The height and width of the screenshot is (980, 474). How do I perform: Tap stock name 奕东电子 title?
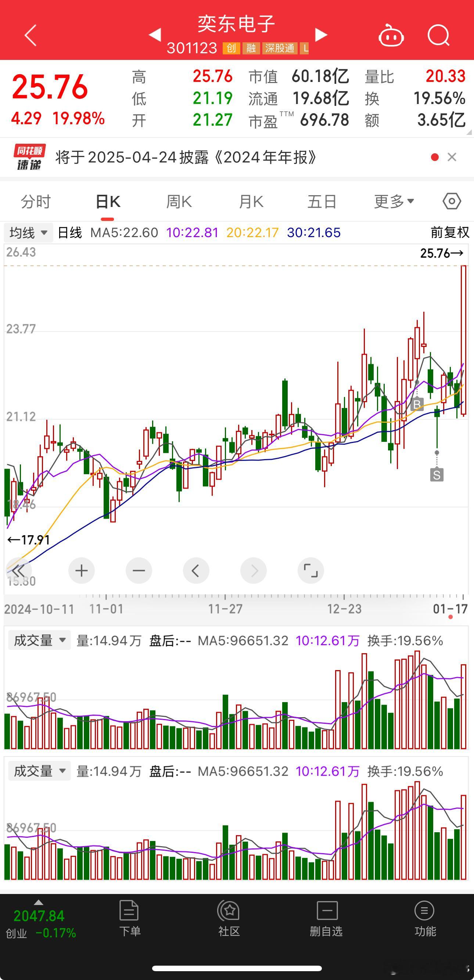click(236, 24)
